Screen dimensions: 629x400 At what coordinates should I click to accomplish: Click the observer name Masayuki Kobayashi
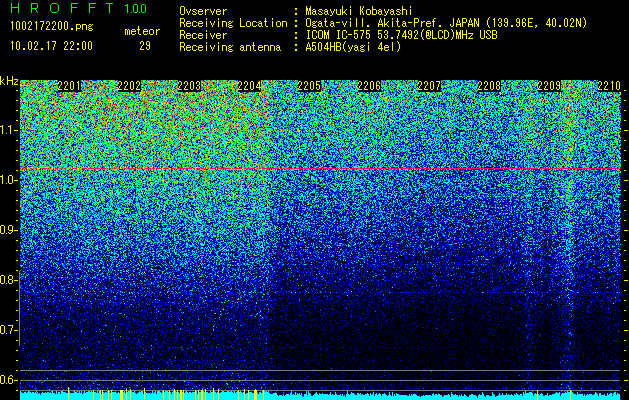(359, 12)
